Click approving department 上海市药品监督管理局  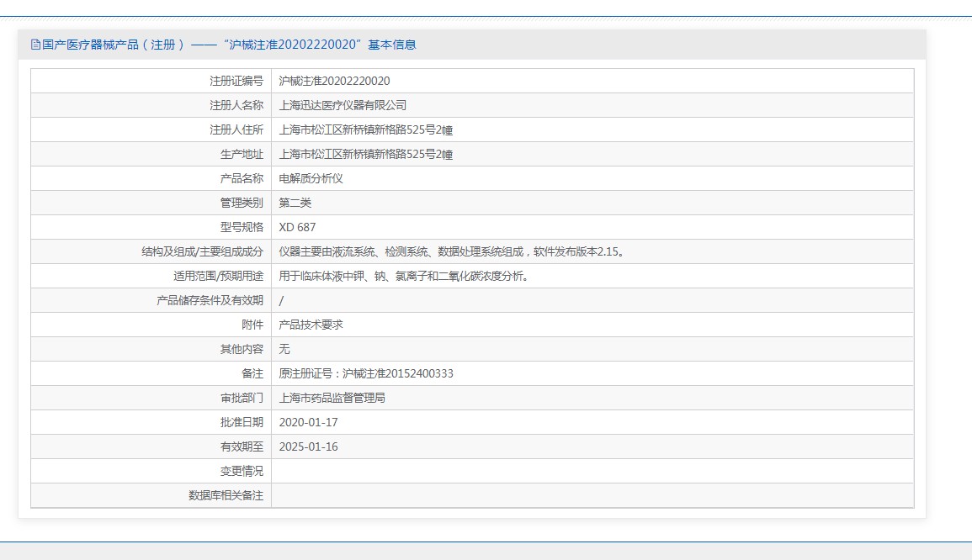click(x=332, y=398)
